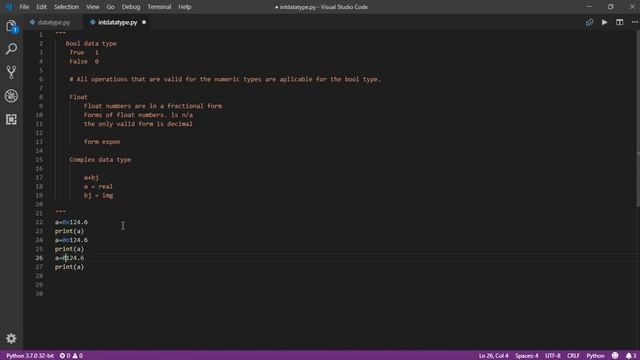The image size is (640, 360).
Task: Click 'a+bj' text on line 17
Action: coord(91,178)
